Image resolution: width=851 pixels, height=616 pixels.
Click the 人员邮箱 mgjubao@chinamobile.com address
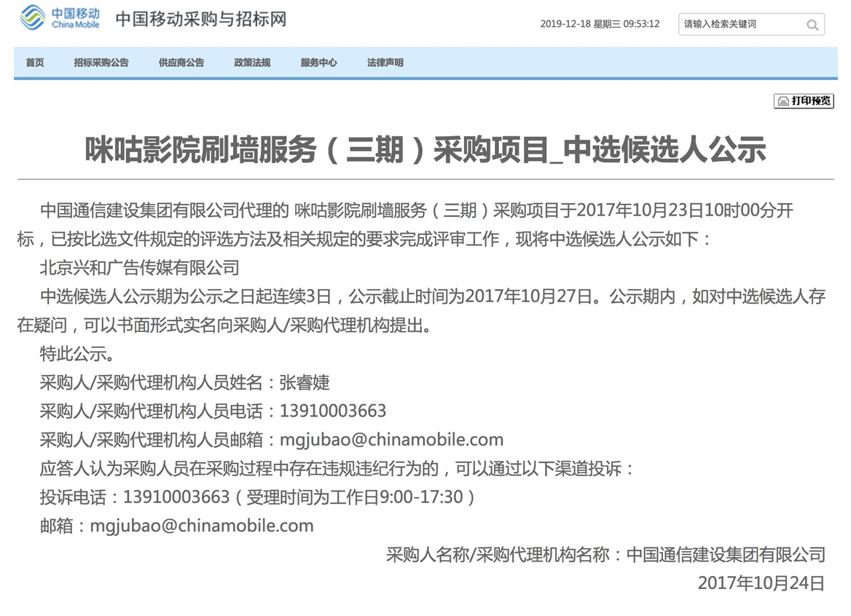[x=391, y=439]
